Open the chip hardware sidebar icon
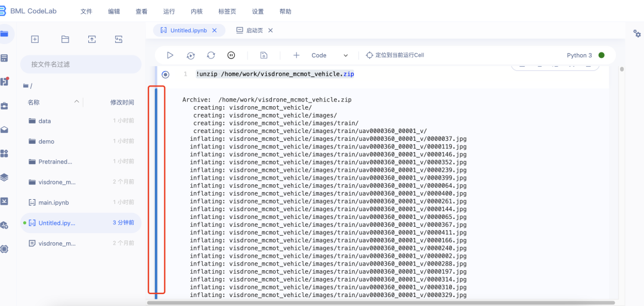Viewport: 644px width, 306px height. 4,249
